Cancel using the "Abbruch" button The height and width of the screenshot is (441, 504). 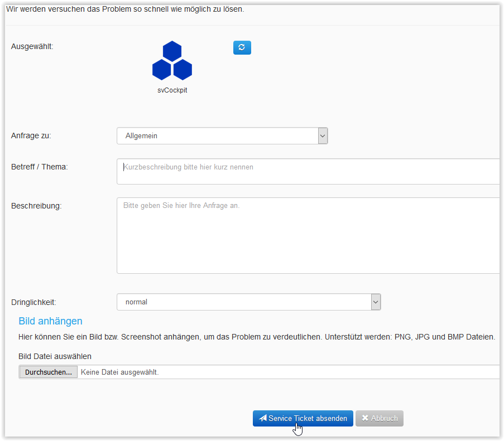click(380, 418)
